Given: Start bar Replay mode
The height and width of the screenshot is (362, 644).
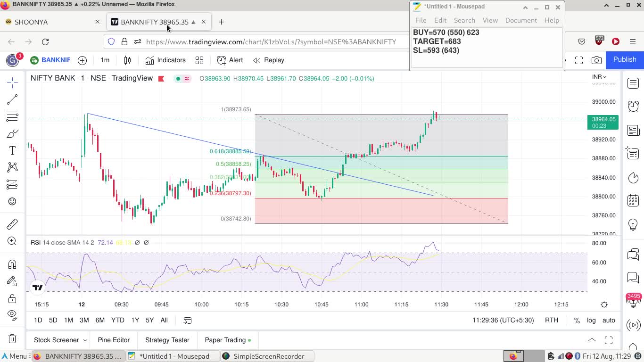Looking at the screenshot, I should coord(269,60).
